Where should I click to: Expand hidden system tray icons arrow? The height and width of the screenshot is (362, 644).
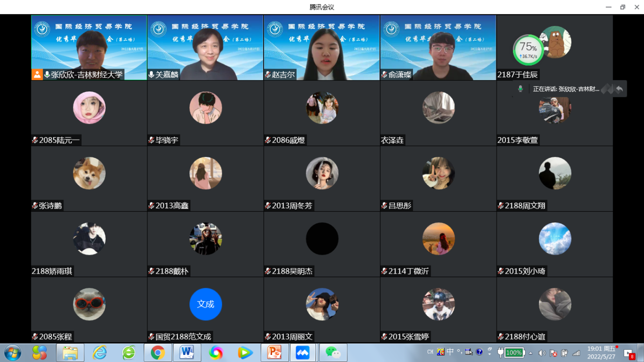coord(531,353)
